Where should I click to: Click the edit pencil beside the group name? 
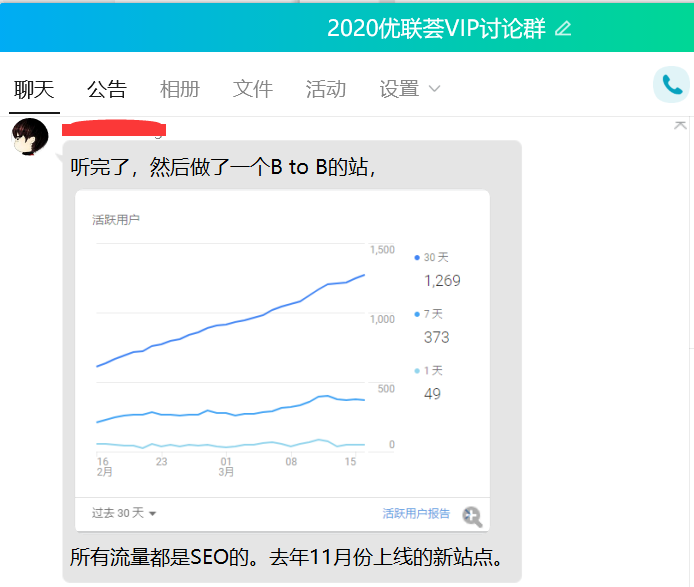[563, 28]
